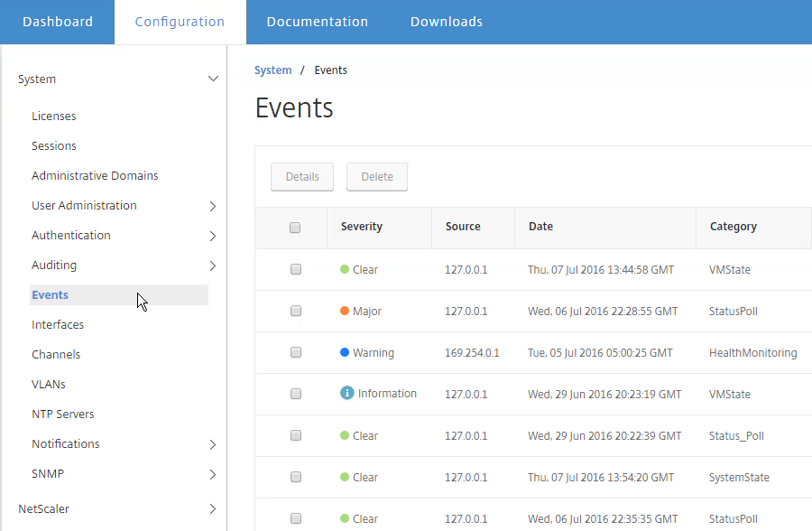Check the box for the SystemState Clear event
812x531 pixels.
[296, 477]
